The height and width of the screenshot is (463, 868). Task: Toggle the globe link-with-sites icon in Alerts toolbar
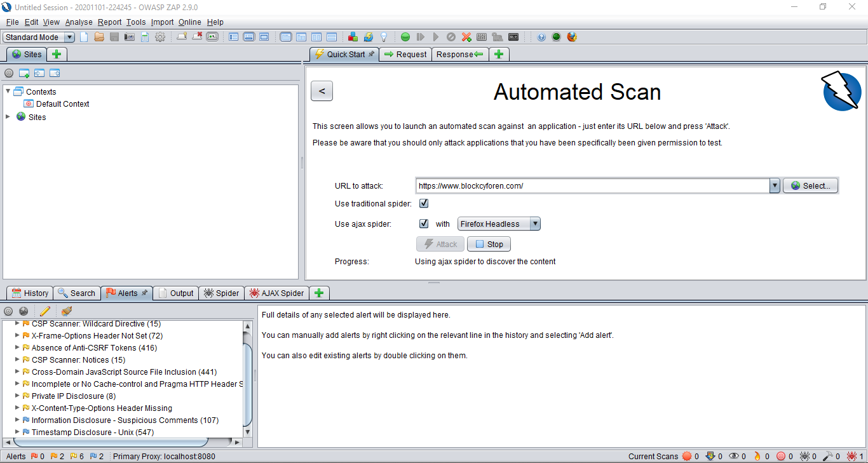[x=24, y=311]
